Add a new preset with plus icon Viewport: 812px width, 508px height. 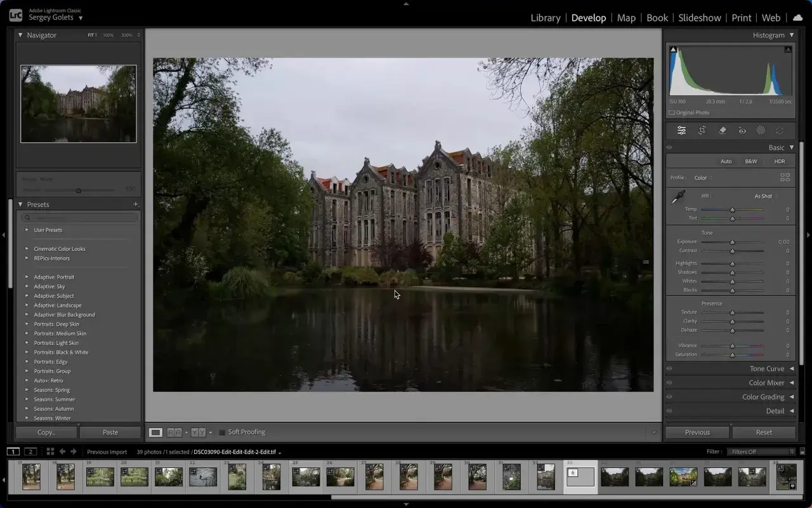point(136,204)
